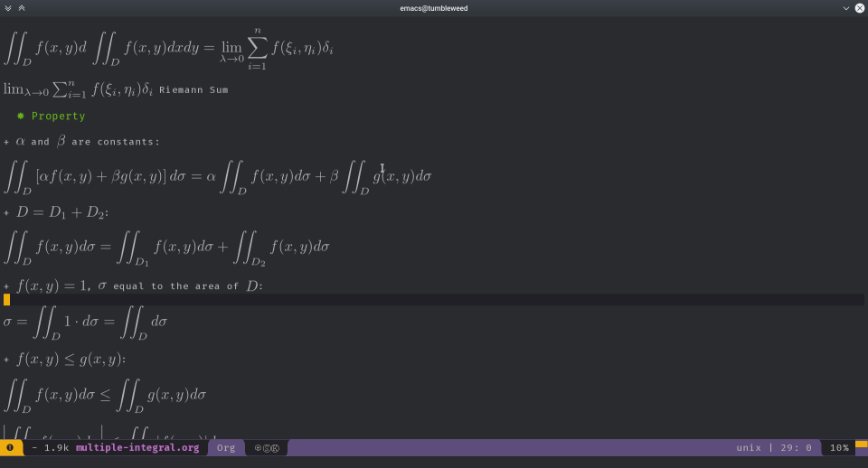Screen dimensions: 868x468
Task: Click the D = D1 + D2 list item
Action: tap(56, 212)
